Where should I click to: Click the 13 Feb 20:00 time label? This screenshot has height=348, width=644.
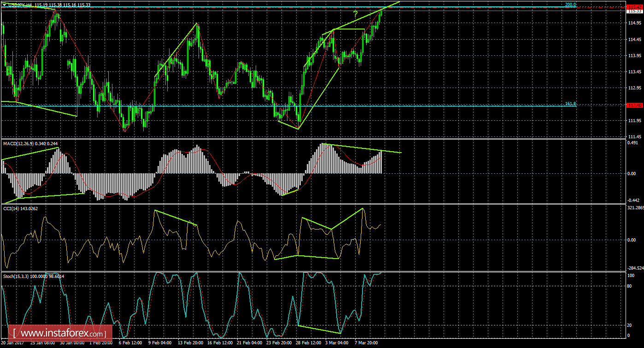[190, 343]
